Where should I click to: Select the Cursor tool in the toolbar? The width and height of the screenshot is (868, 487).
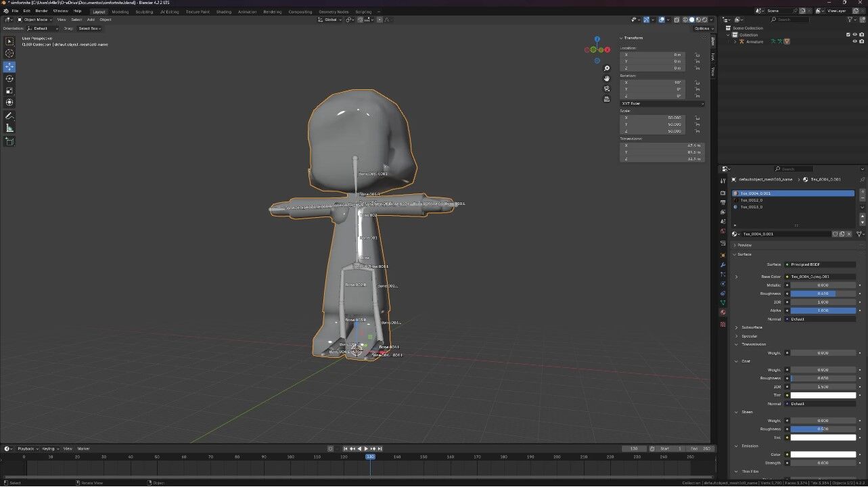click(x=9, y=53)
